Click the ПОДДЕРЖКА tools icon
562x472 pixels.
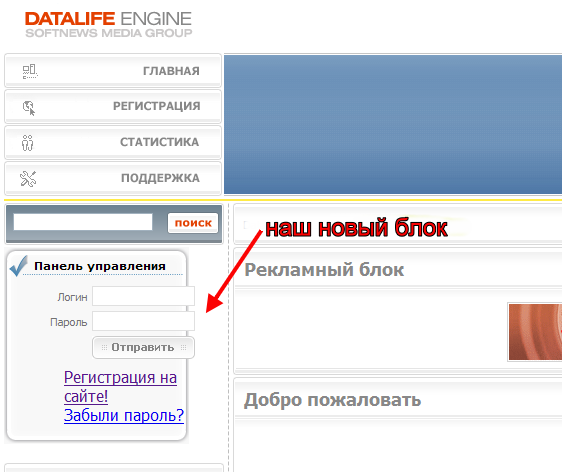coord(28,178)
